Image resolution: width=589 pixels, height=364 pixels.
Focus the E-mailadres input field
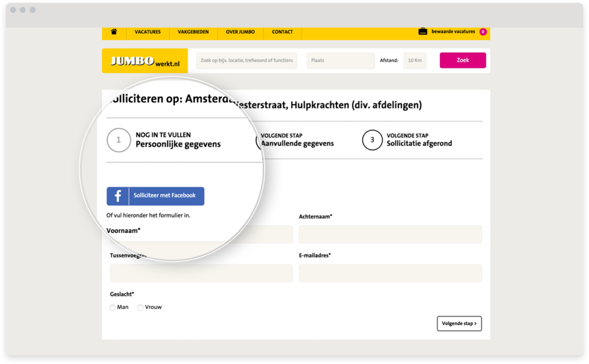pyautogui.click(x=391, y=273)
